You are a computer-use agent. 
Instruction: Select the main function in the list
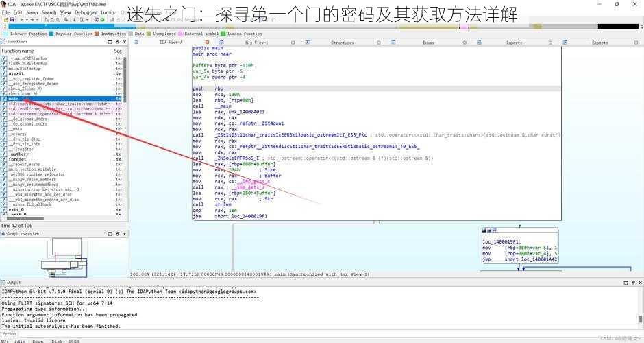click(62, 99)
